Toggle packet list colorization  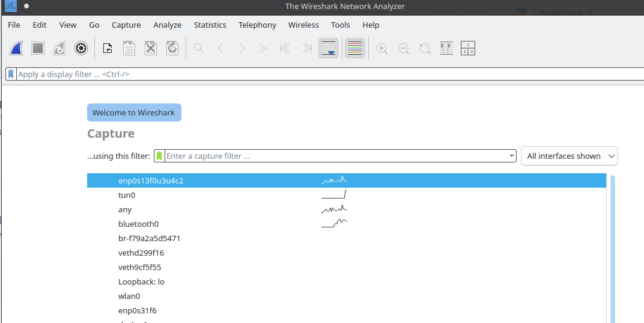[355, 49]
